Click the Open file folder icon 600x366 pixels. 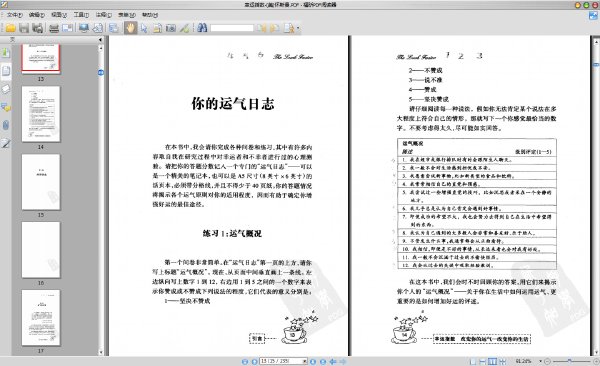[10, 28]
